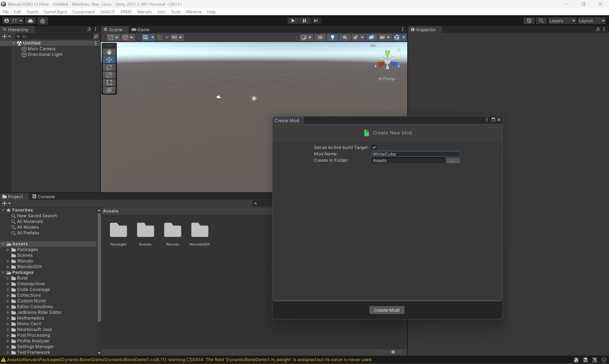The image size is (609, 364).
Task: Click the Play button
Action: [293, 21]
